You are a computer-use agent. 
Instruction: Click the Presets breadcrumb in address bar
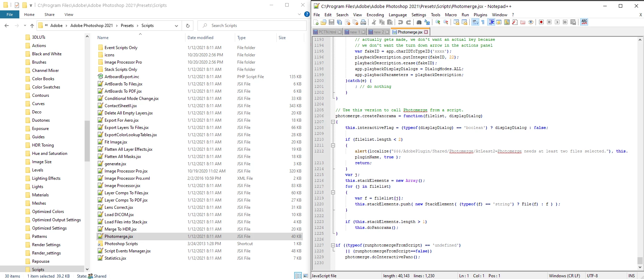pos(127,26)
